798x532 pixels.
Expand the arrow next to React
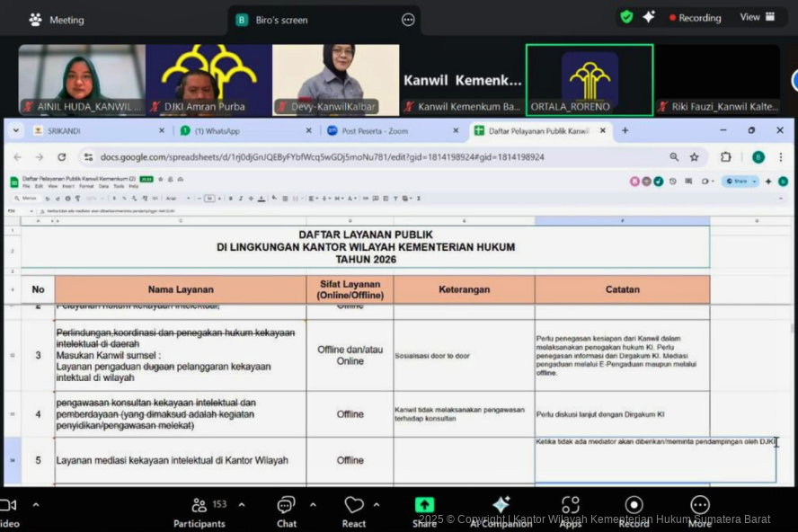[x=376, y=504]
